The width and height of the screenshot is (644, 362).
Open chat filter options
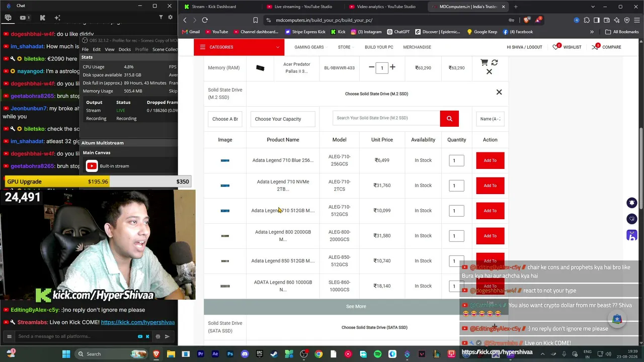tap(161, 18)
